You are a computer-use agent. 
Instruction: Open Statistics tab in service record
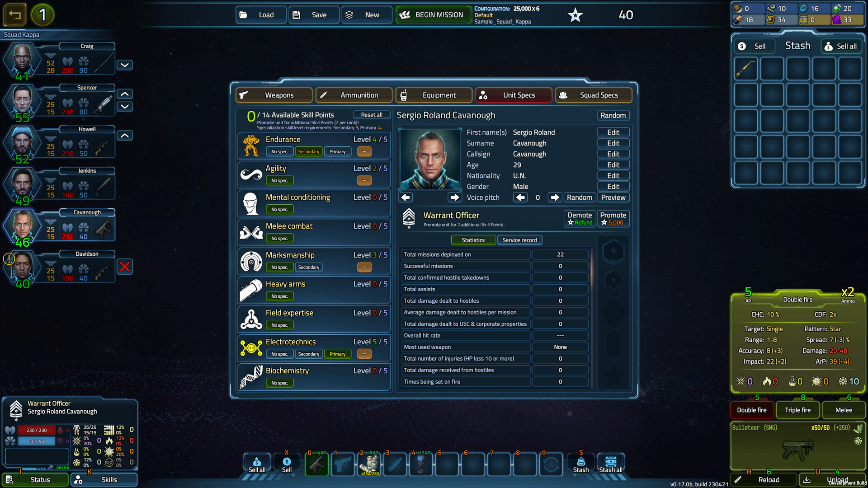pyautogui.click(x=473, y=239)
